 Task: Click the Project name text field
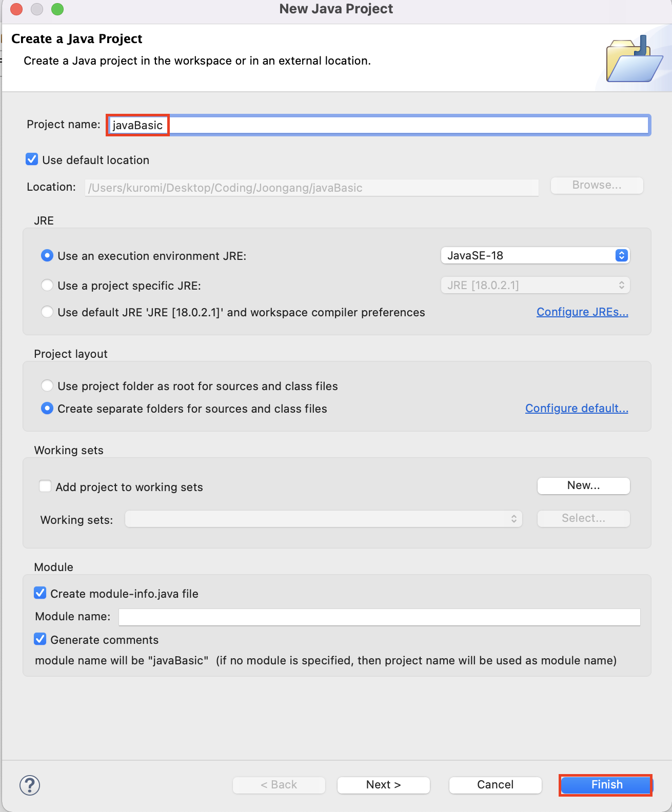point(379,125)
